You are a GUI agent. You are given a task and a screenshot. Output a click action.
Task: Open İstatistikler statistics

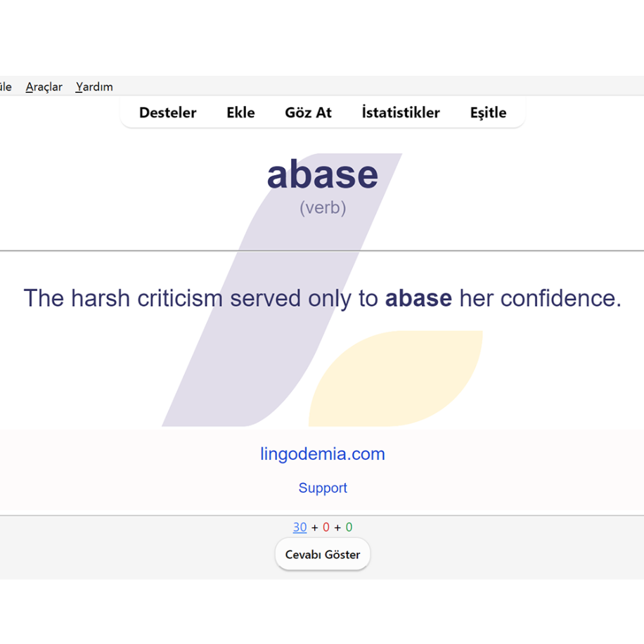[x=401, y=112]
